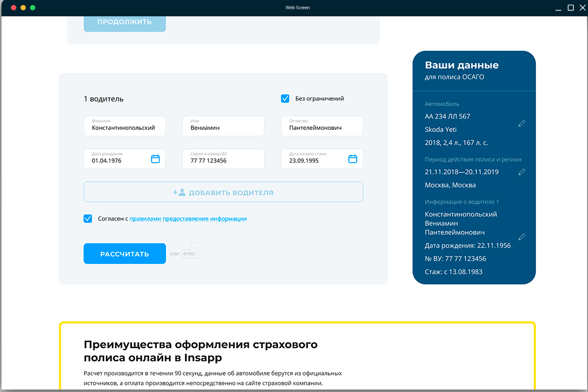Open calendar for driving experience start date
This screenshot has width=588, height=392.
point(352,159)
